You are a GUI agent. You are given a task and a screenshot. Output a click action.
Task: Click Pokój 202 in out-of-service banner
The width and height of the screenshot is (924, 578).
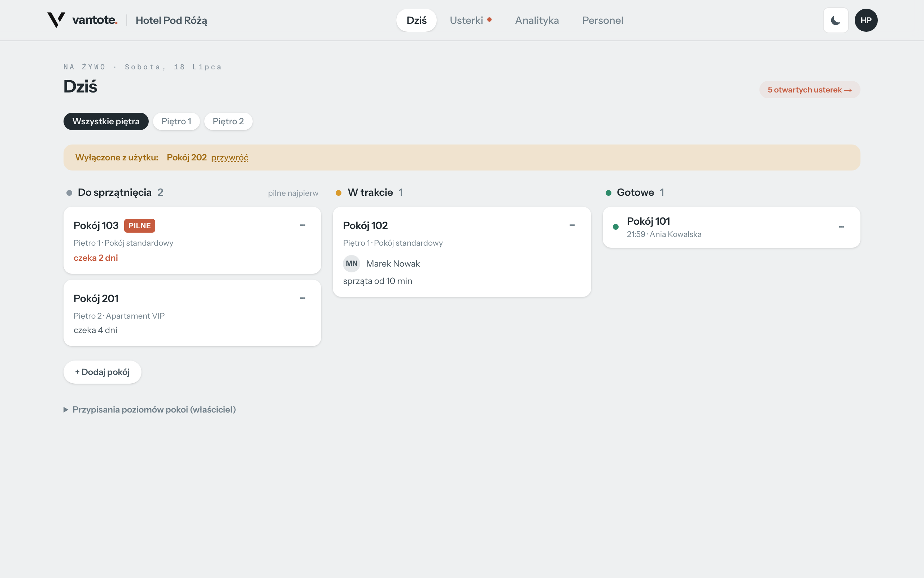pos(187,158)
